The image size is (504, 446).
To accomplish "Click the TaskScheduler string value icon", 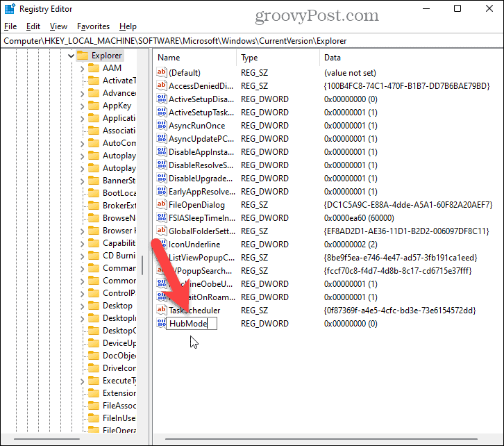I will point(162,310).
